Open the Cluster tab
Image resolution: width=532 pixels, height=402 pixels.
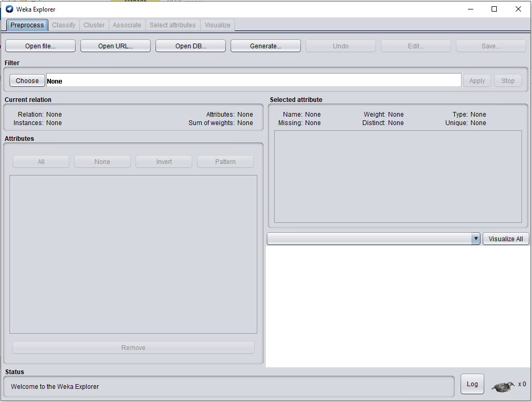94,25
